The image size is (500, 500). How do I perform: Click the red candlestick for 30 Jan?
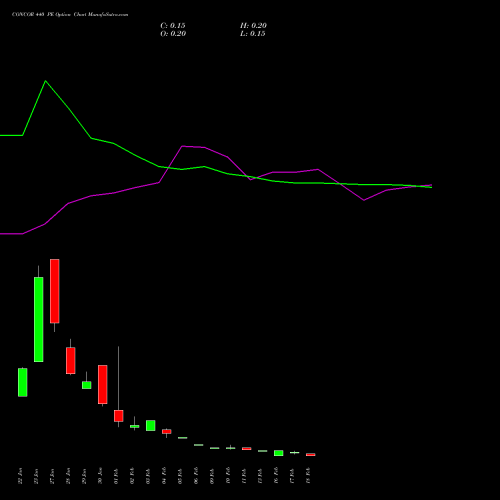click(x=103, y=384)
